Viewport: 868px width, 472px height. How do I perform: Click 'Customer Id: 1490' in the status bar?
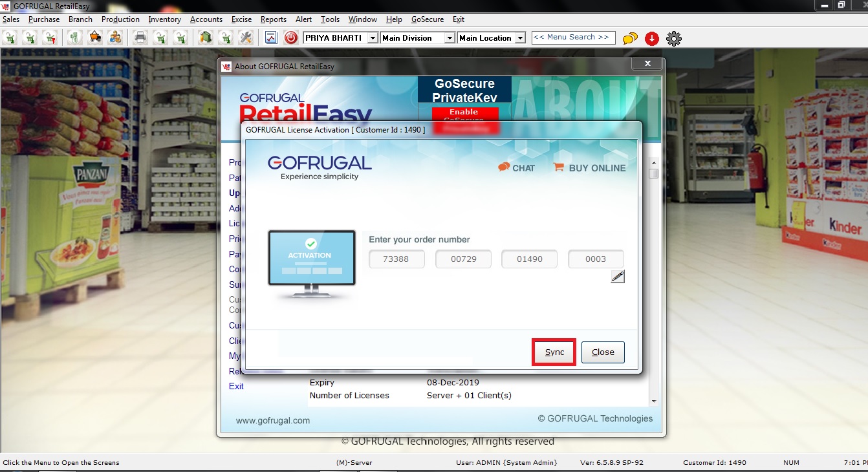point(715,462)
